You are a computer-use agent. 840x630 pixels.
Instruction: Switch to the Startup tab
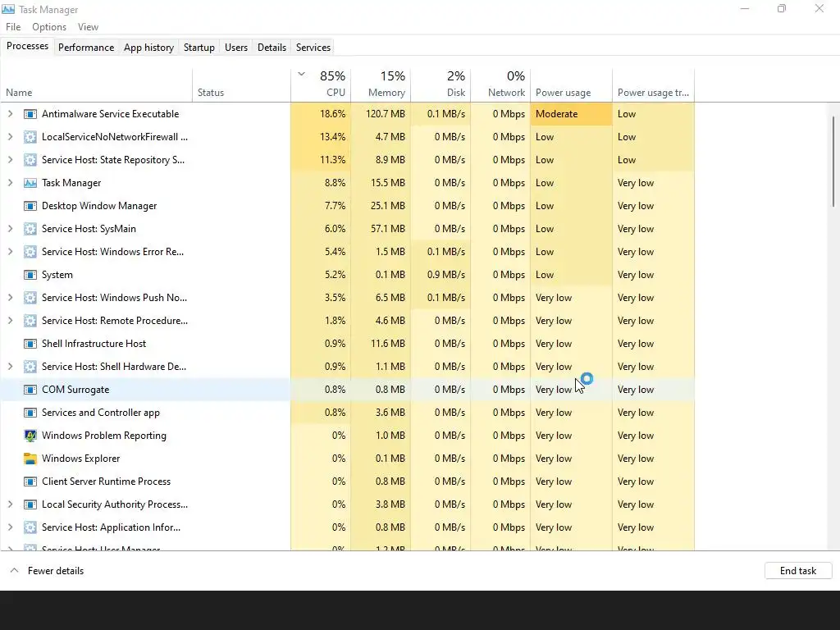[x=199, y=47]
